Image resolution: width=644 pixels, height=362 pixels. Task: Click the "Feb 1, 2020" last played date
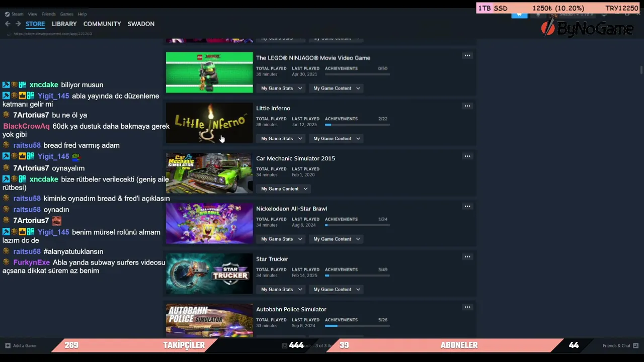pyautogui.click(x=303, y=175)
